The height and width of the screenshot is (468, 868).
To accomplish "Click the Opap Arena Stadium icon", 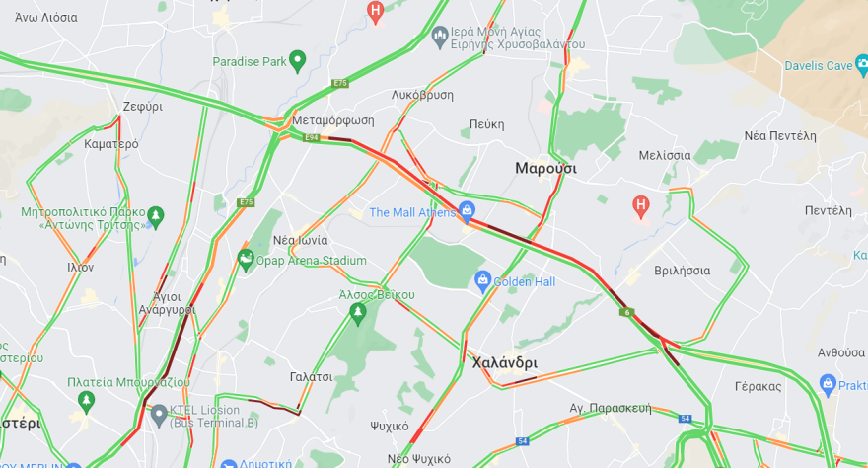I will [246, 260].
